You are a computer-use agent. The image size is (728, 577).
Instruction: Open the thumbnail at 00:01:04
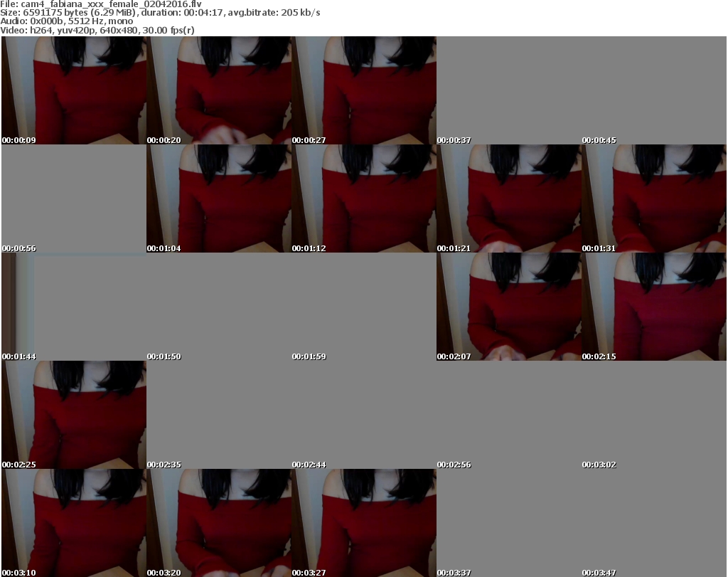(219, 198)
